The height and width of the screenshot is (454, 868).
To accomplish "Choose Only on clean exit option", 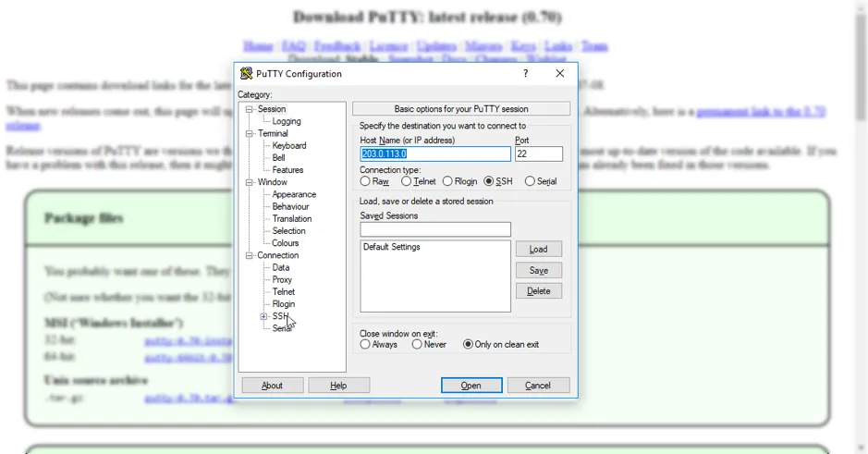I will [468, 344].
